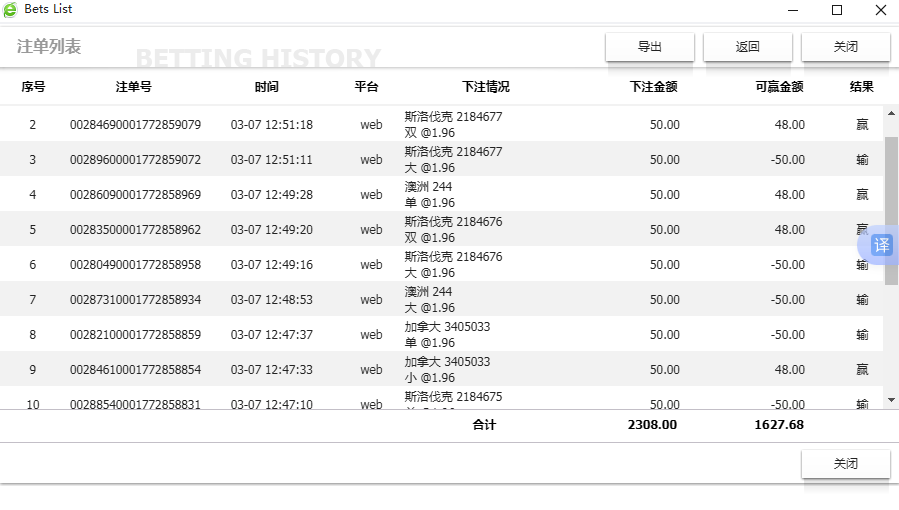Click the 结果 column header
The height and width of the screenshot is (510, 899).
point(862,87)
